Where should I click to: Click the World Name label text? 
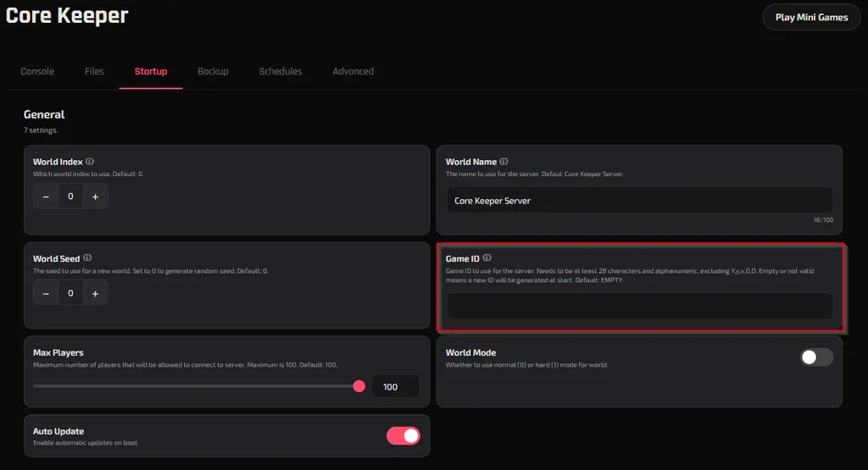tap(471, 162)
